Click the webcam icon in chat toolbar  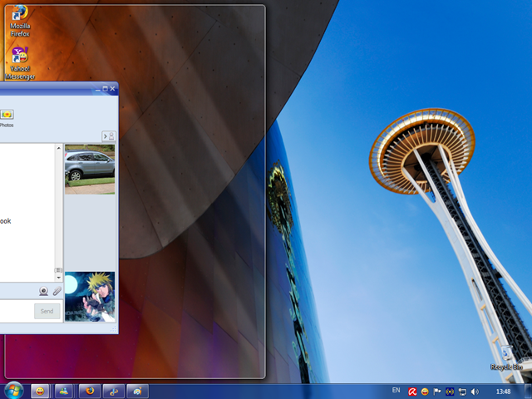pyautogui.click(x=43, y=291)
